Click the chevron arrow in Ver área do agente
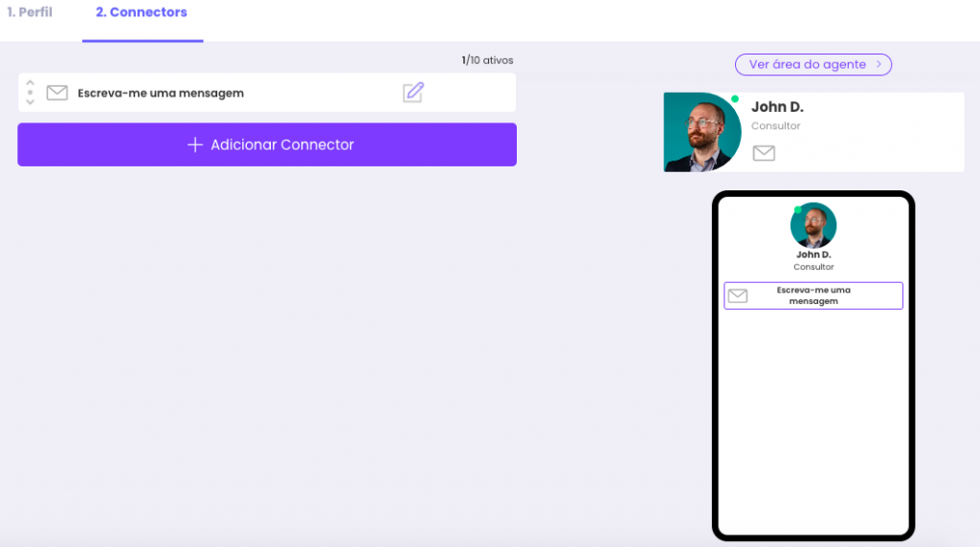The height and width of the screenshot is (547, 980). coord(879,64)
